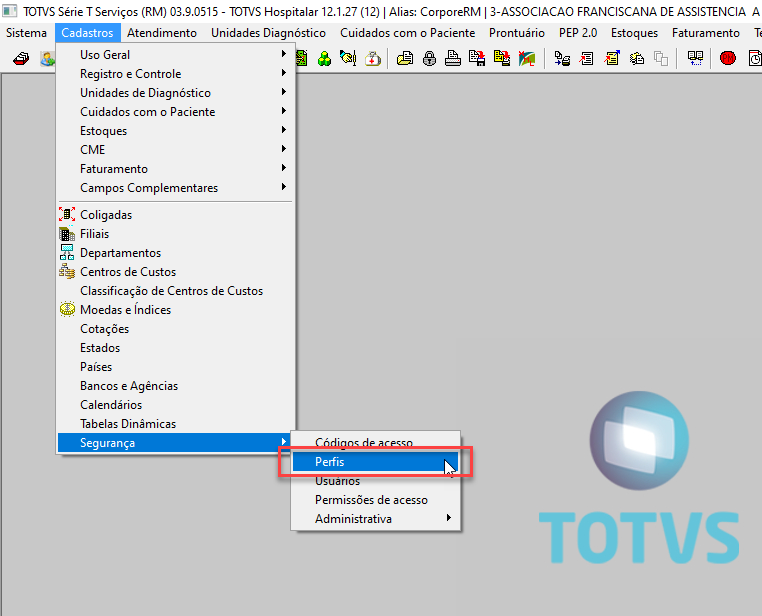
Task: Open the Unidades Diagnóstico menu
Action: coord(268,33)
